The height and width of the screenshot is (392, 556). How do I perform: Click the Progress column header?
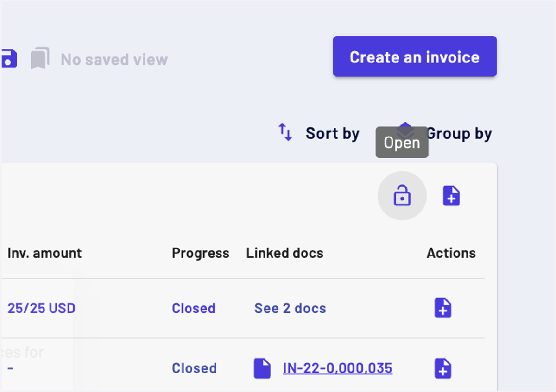tap(201, 253)
